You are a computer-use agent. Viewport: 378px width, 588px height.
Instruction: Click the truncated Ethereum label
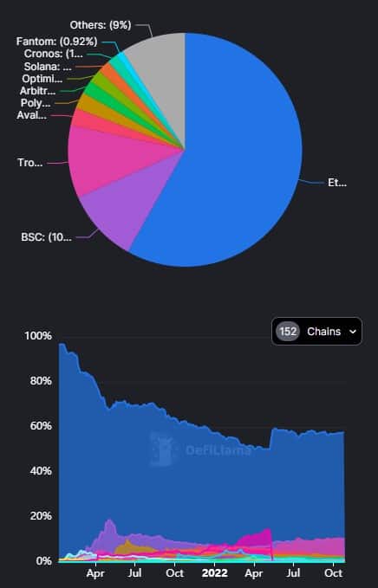point(337,183)
